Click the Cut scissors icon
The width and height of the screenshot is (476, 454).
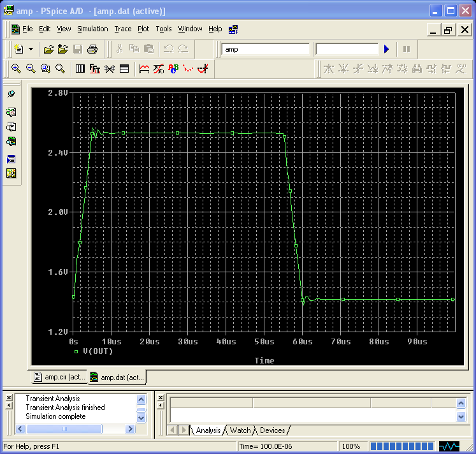pos(119,48)
